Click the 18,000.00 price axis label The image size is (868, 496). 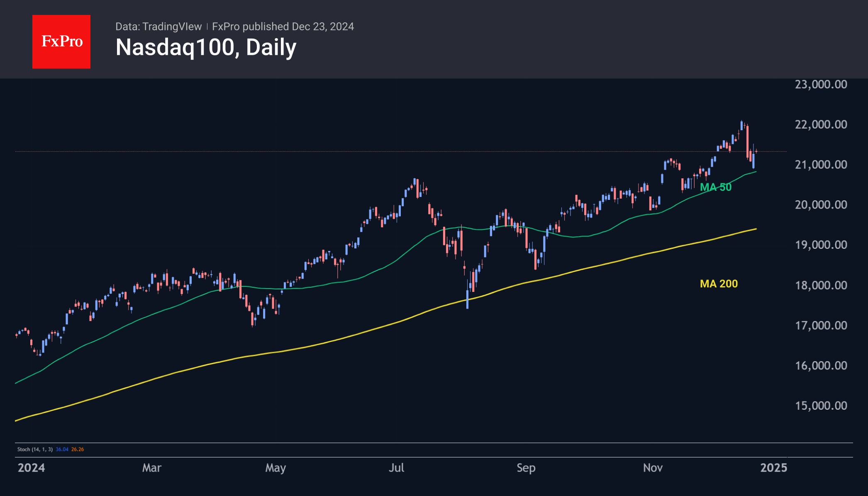coord(821,285)
